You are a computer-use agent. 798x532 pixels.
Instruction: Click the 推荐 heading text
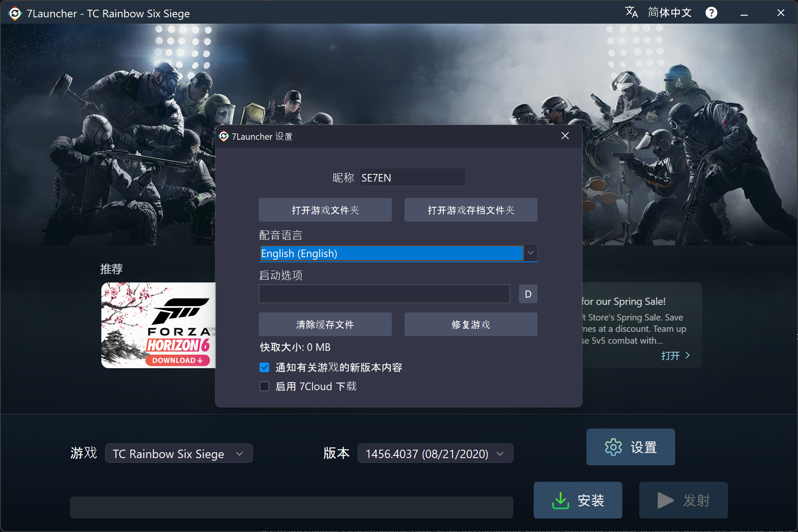click(111, 269)
